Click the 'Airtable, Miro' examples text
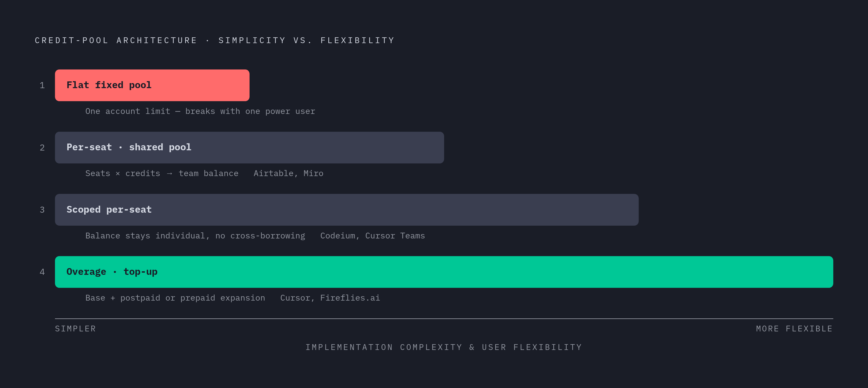This screenshot has width=868, height=388. click(x=288, y=173)
